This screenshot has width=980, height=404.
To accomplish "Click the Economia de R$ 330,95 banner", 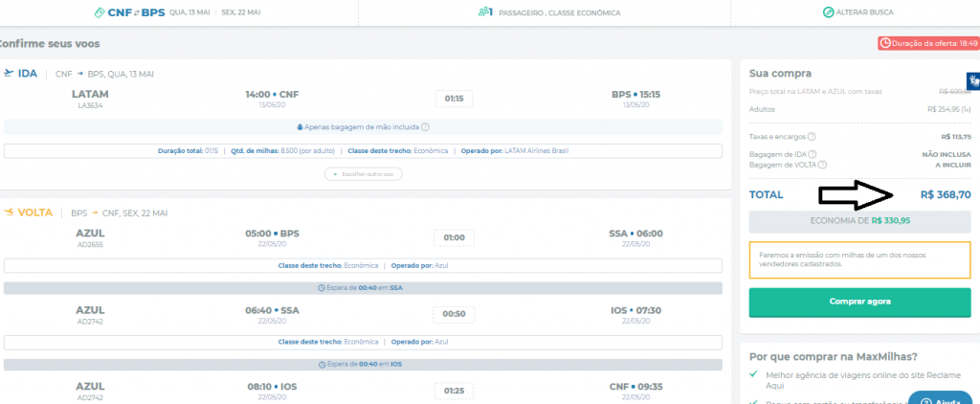I will [860, 221].
